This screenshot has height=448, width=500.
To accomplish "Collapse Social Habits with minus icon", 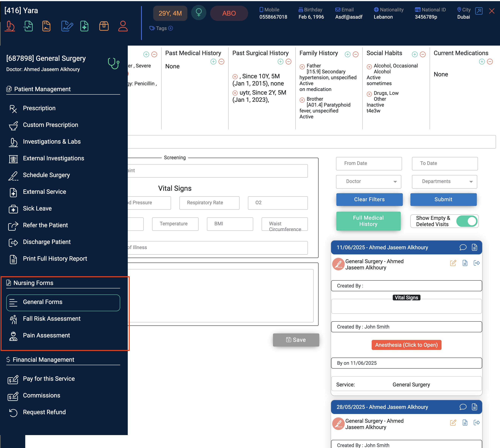I will (x=423, y=54).
